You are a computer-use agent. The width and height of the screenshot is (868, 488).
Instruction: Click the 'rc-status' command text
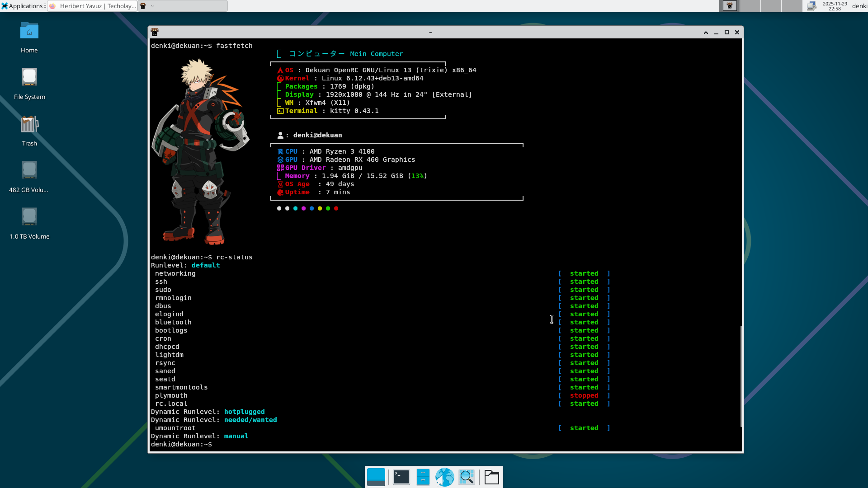coord(234,257)
